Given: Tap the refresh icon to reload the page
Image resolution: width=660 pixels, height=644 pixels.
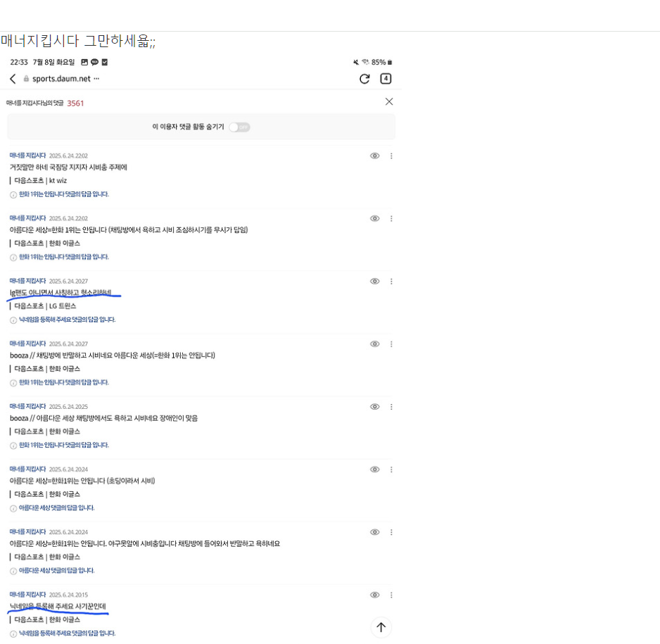Looking at the screenshot, I should pos(364,80).
